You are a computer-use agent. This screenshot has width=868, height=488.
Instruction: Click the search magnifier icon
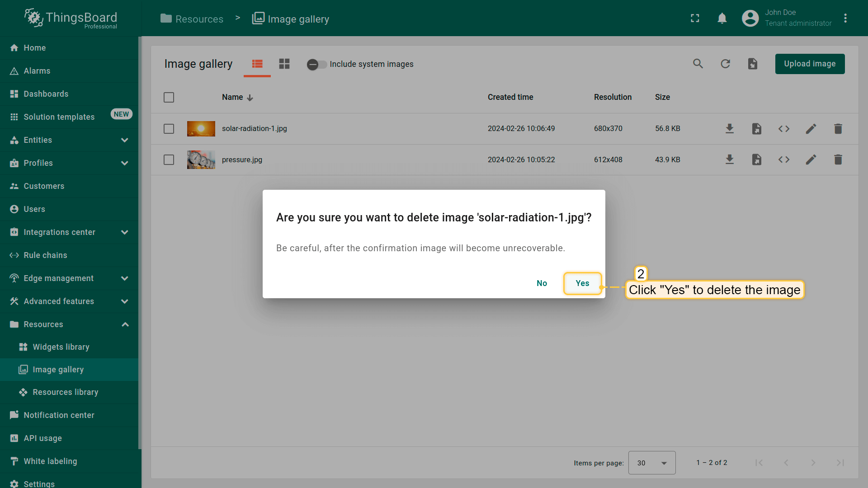pos(698,64)
